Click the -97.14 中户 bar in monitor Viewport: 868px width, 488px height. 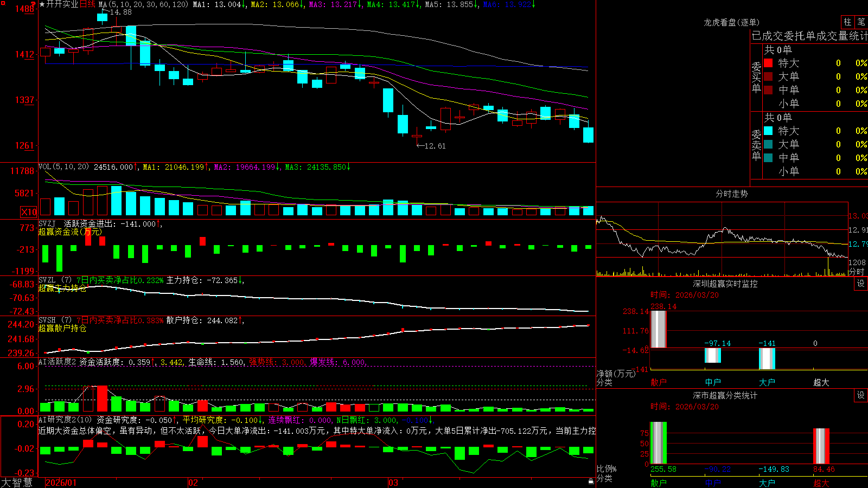point(713,355)
